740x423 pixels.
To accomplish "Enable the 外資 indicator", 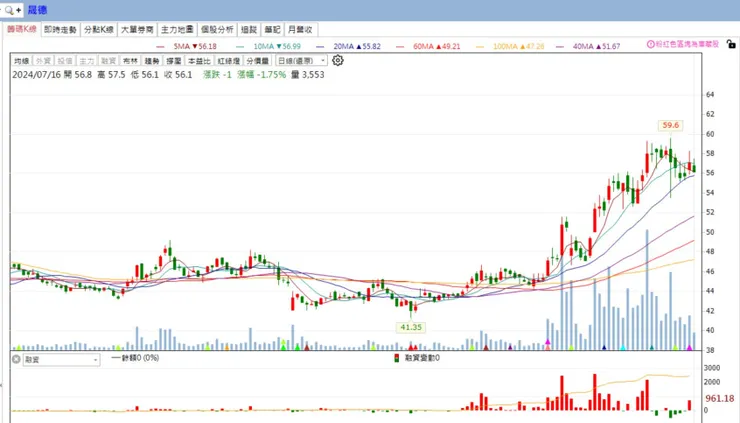I will [x=43, y=61].
